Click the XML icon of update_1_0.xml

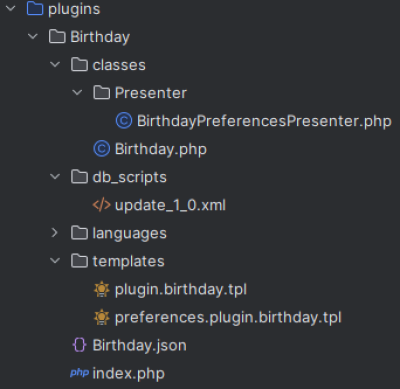(102, 205)
